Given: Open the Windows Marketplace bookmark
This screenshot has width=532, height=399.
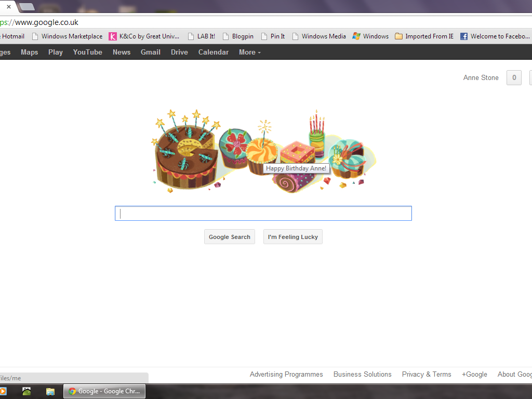Looking at the screenshot, I should (x=67, y=36).
